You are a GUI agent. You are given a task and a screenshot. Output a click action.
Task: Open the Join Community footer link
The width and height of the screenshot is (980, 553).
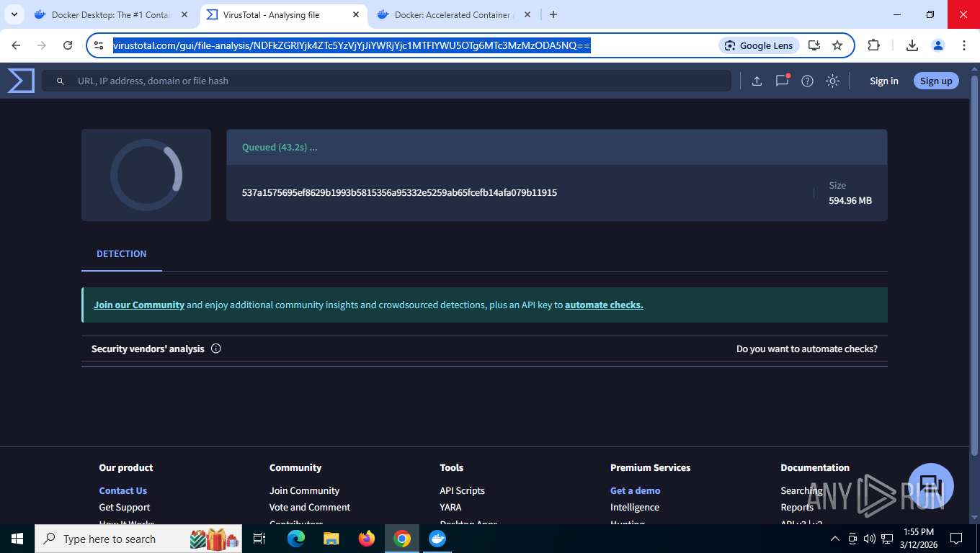(304, 490)
